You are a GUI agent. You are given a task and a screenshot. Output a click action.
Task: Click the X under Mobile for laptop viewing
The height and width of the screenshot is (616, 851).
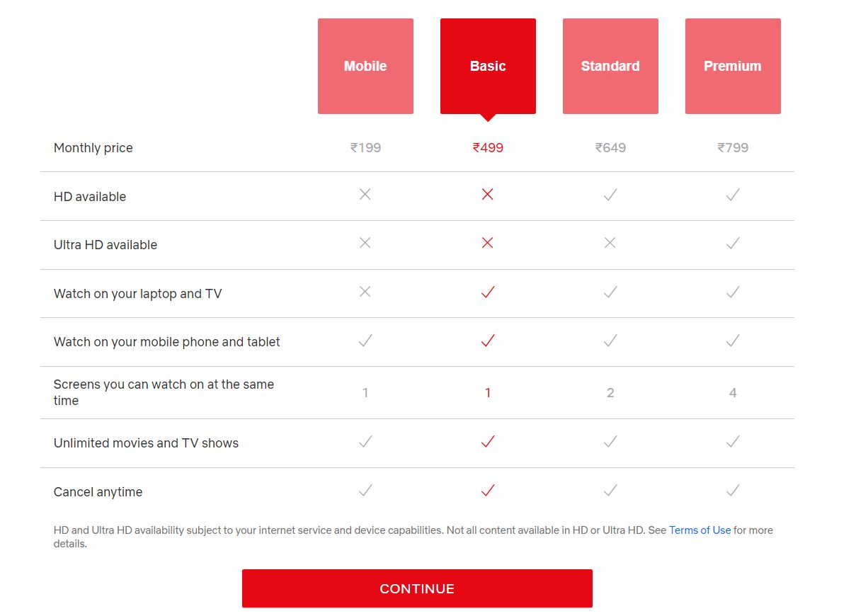[365, 291]
